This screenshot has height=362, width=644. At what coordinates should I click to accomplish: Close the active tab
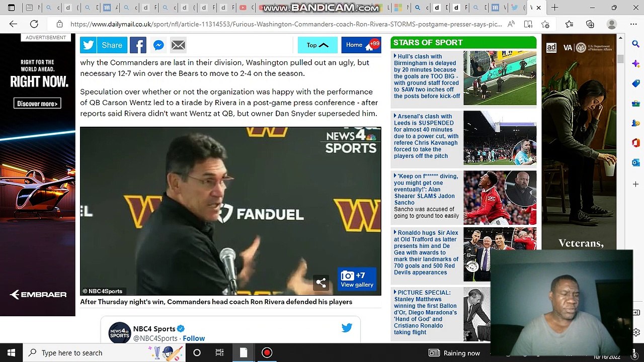[539, 8]
